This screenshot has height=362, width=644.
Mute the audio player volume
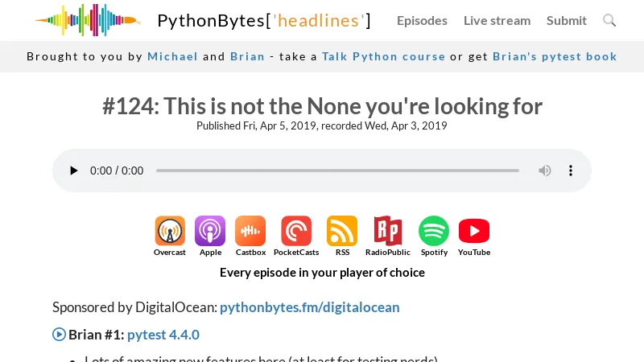point(545,171)
